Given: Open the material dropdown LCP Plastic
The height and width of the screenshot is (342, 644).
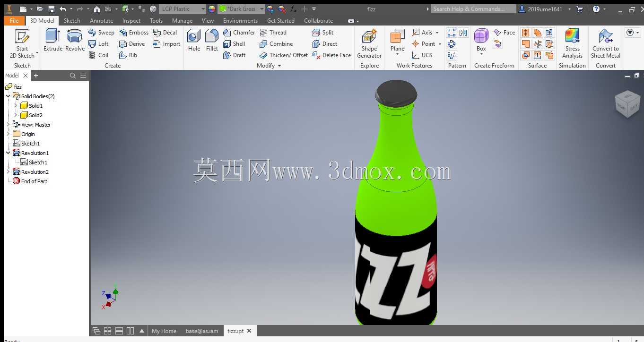Looking at the screenshot, I should [183, 9].
